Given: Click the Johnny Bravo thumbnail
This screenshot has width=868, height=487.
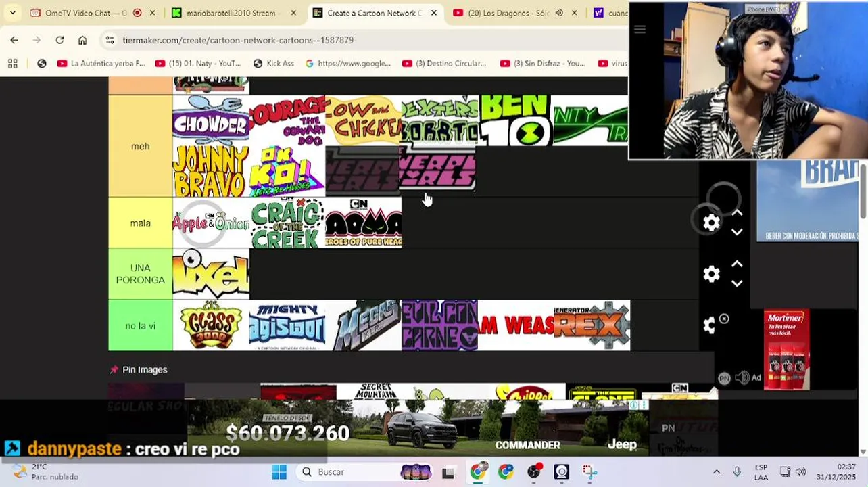Looking at the screenshot, I should pyautogui.click(x=211, y=171).
